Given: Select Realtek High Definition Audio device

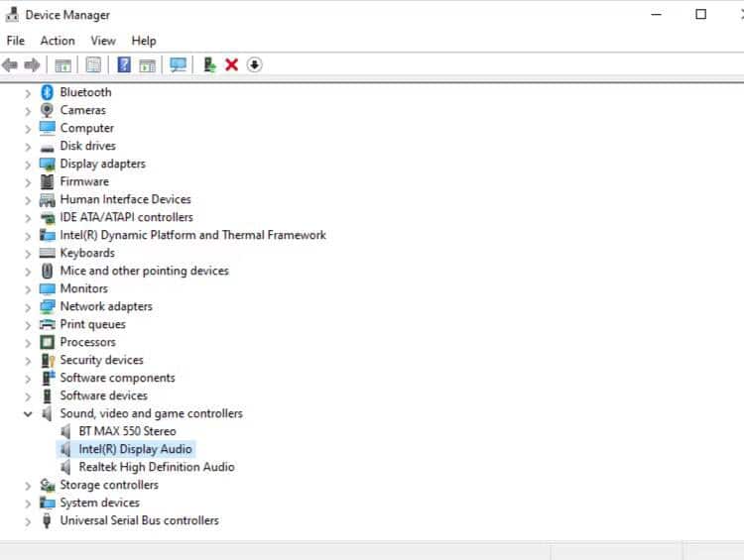Looking at the screenshot, I should coord(156,467).
